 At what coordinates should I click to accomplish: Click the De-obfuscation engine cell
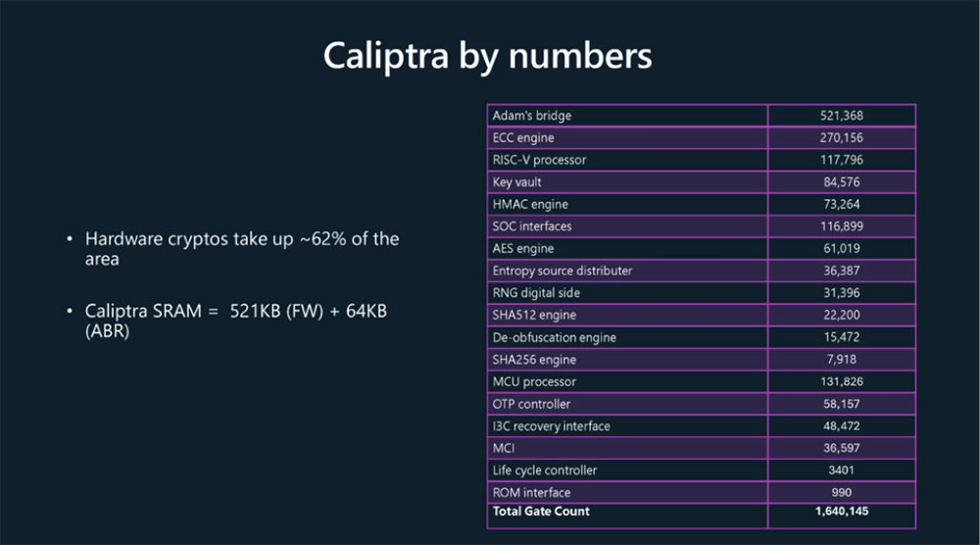[553, 337]
